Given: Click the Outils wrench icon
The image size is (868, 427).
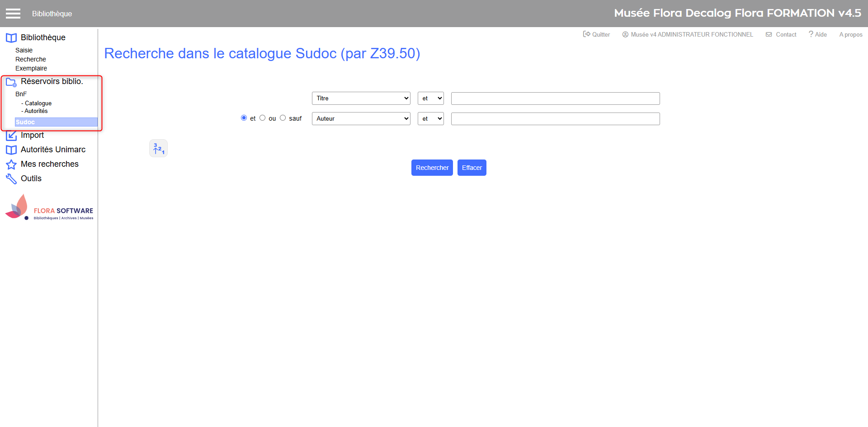Looking at the screenshot, I should (11, 179).
